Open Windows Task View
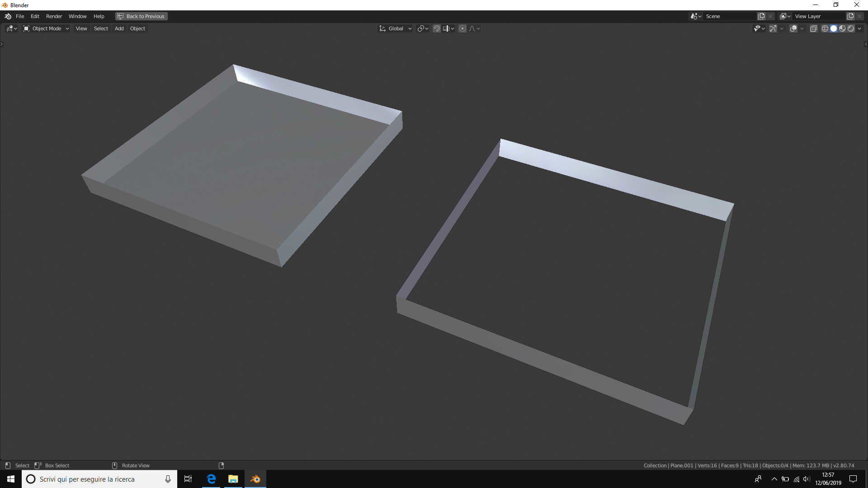Viewport: 868px width, 488px height. point(188,479)
